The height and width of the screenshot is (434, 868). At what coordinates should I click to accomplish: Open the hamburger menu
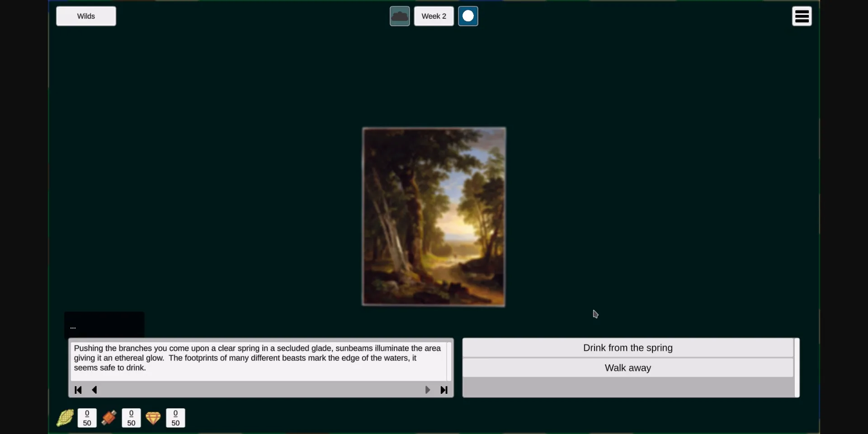click(x=802, y=16)
